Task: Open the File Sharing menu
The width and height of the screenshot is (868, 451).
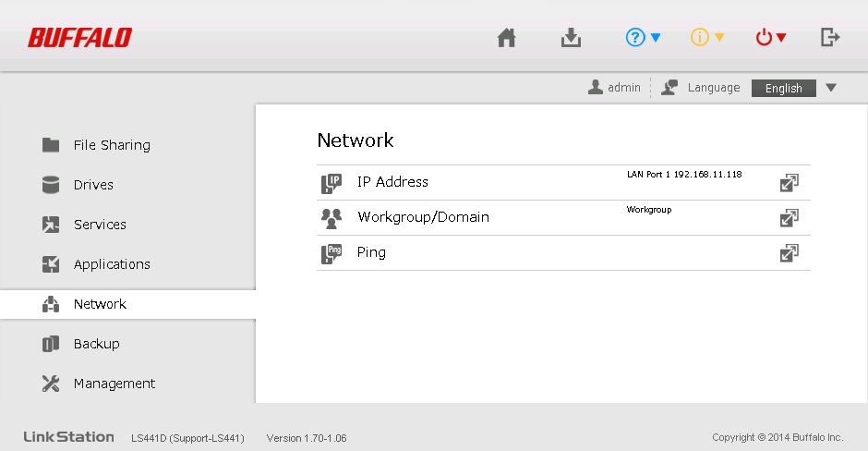Action: pyautogui.click(x=111, y=145)
